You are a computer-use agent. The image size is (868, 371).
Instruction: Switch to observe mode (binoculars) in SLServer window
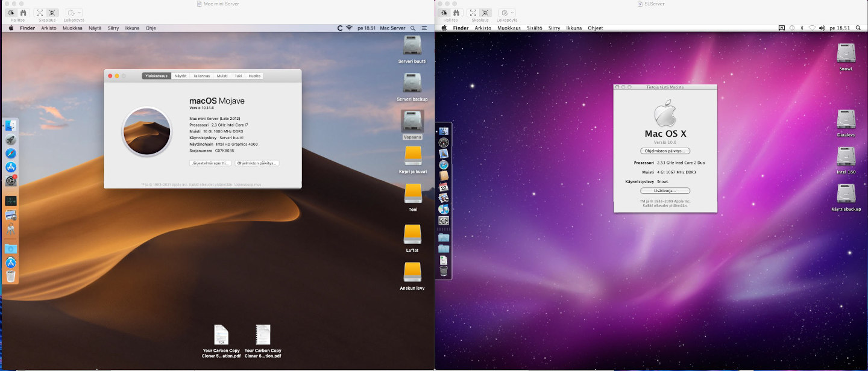[x=457, y=12]
